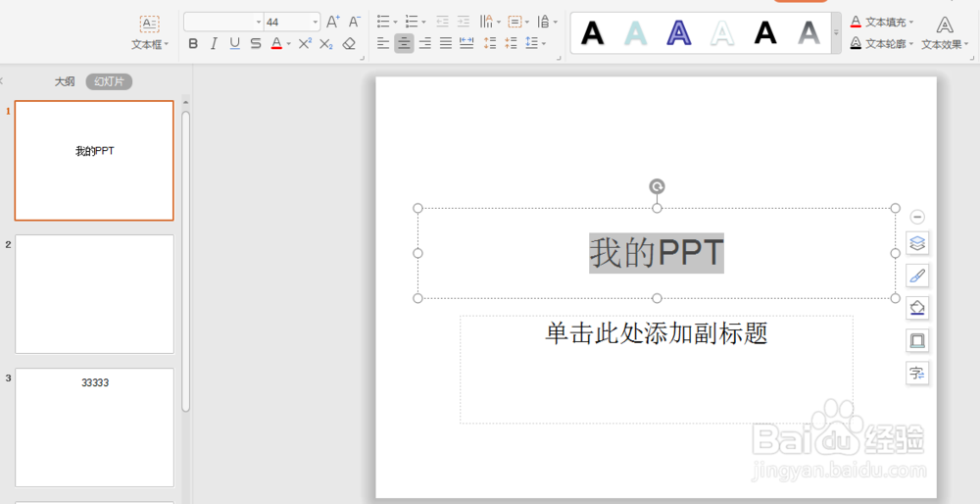Align text to the left

pyautogui.click(x=383, y=43)
